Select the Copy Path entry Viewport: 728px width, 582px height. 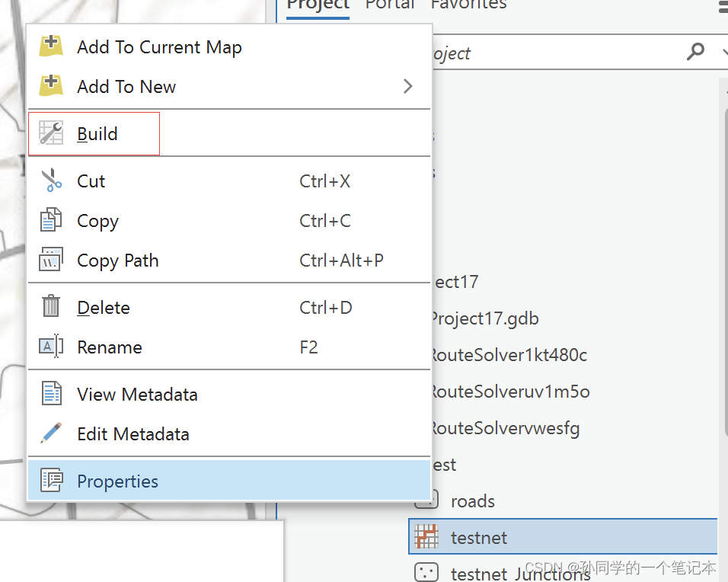pyautogui.click(x=229, y=260)
